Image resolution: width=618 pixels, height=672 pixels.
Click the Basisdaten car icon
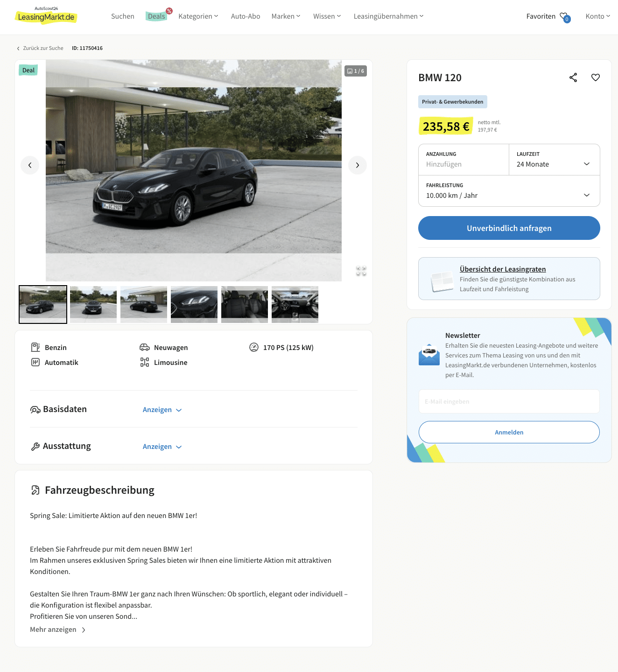coord(35,410)
